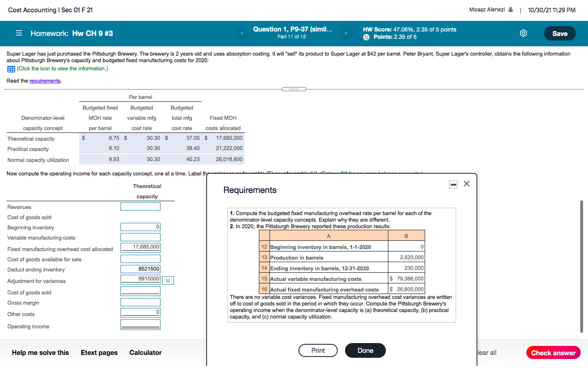Open the data table information icon
This screenshot has width=588, height=368.
click(11, 69)
